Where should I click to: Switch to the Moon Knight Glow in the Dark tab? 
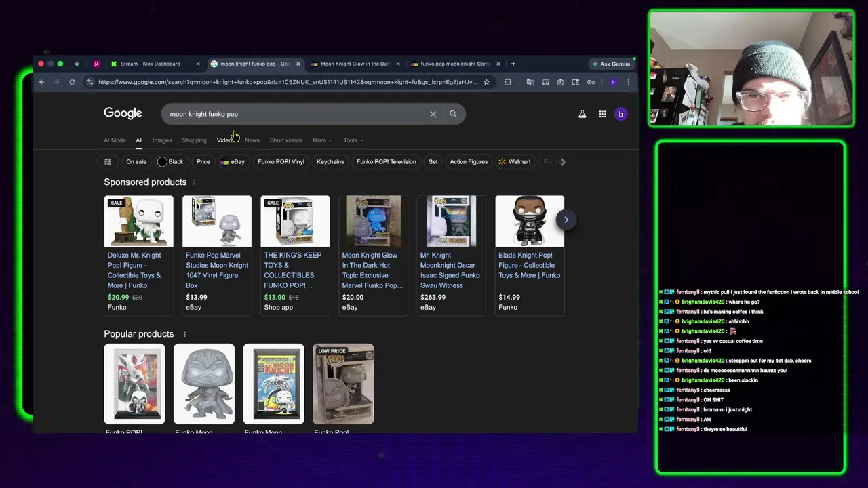(x=355, y=64)
